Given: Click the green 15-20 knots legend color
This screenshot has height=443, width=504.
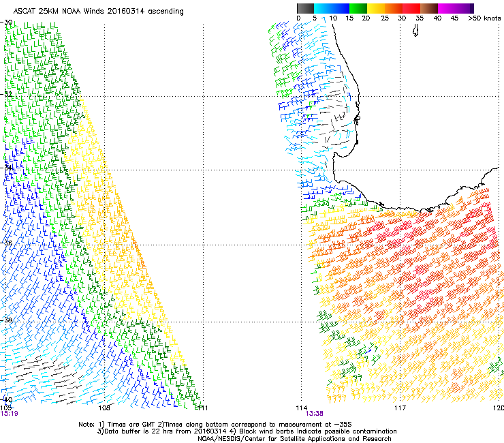Looking at the screenshot, I should pos(358,8).
